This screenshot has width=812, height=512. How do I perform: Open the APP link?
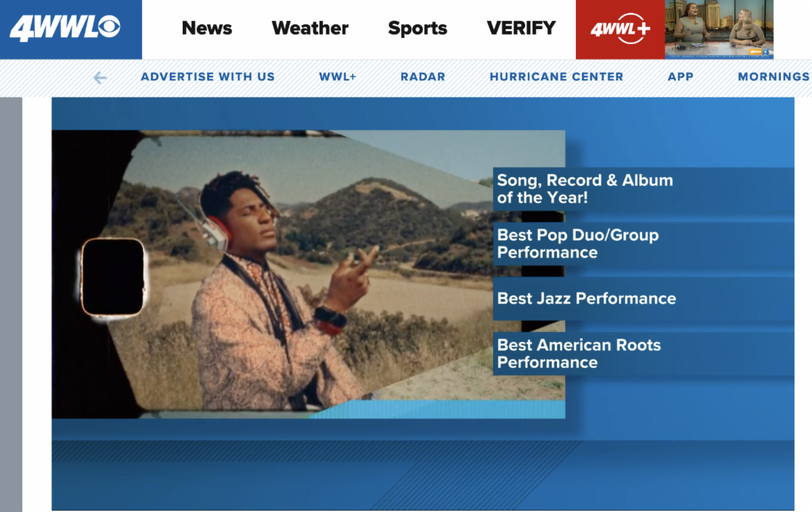(x=681, y=77)
